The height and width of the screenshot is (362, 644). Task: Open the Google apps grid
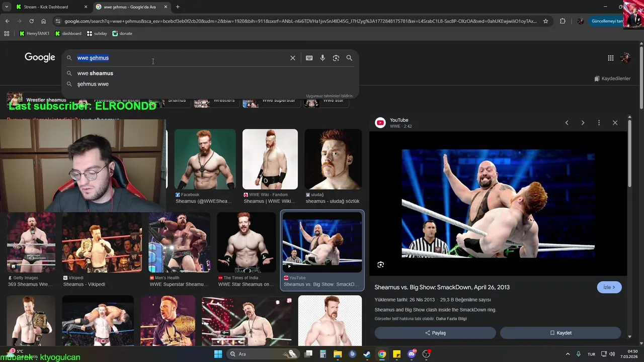coord(611,58)
